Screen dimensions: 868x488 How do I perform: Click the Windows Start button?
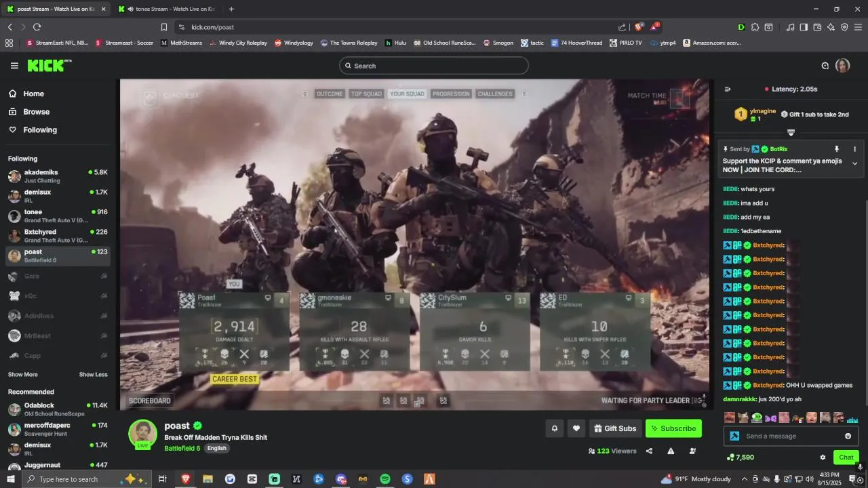(x=10, y=479)
